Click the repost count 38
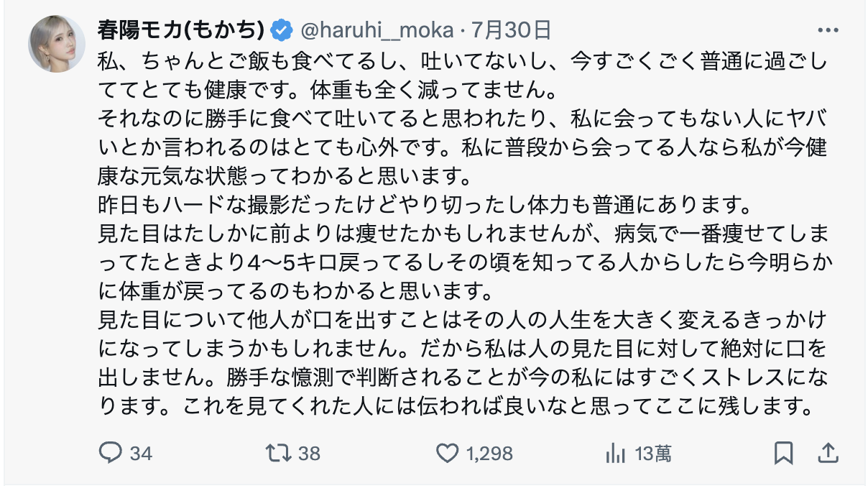 pyautogui.click(x=309, y=454)
